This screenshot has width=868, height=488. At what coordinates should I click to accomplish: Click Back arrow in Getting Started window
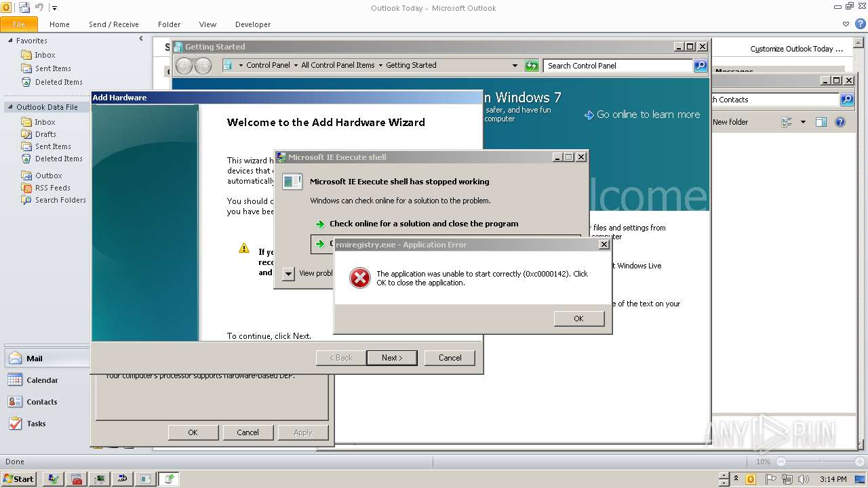tap(184, 66)
